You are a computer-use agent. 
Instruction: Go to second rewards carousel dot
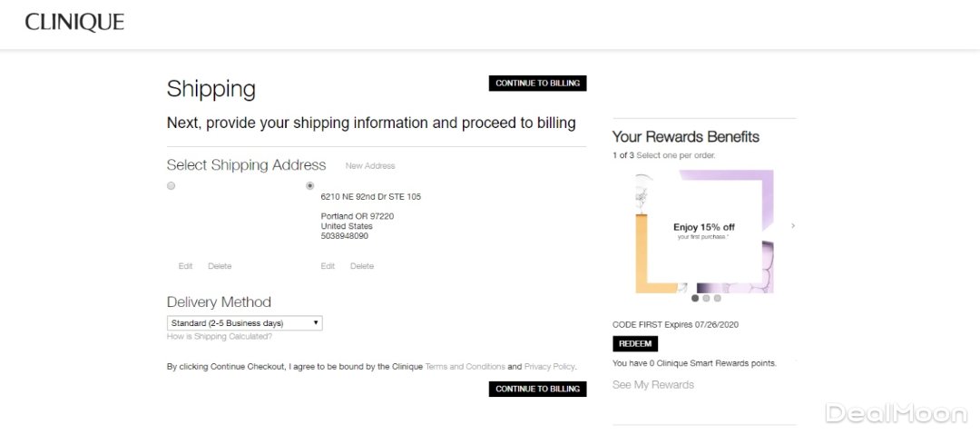(706, 298)
